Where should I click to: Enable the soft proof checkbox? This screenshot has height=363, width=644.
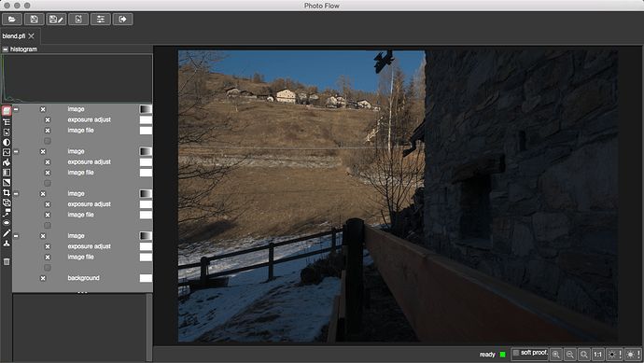[516, 353]
